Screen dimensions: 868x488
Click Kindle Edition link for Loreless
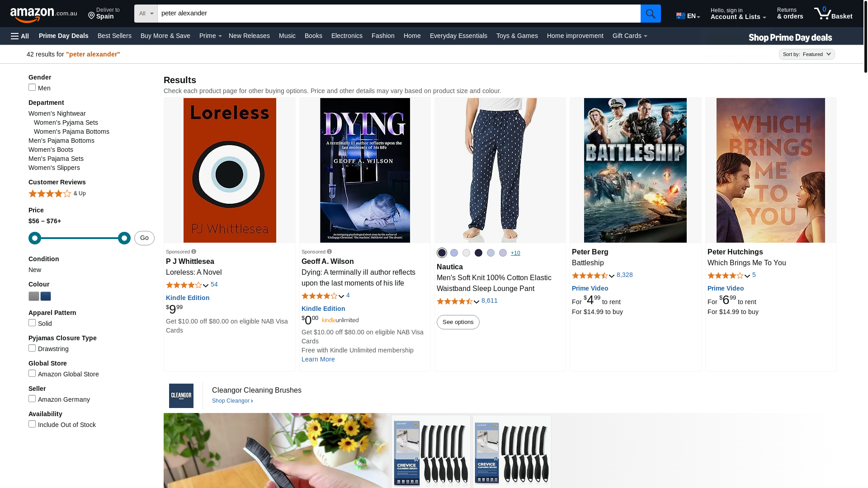(x=188, y=298)
